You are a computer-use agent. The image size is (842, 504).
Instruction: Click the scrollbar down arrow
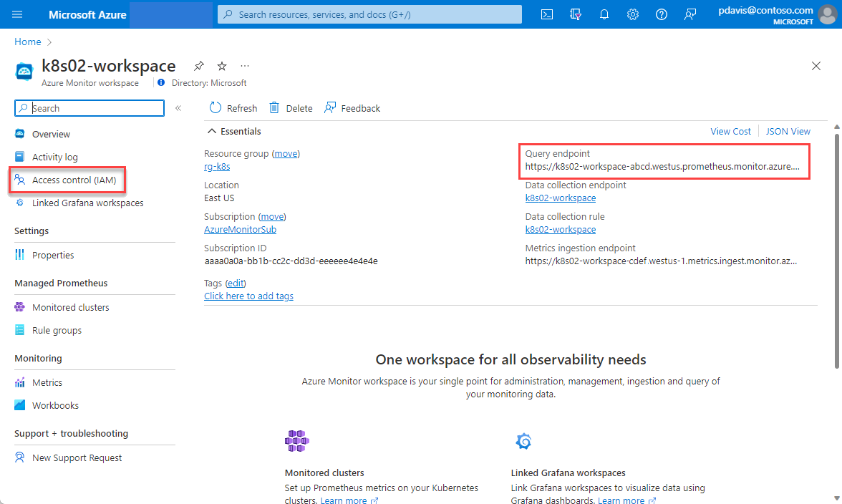coord(836,499)
